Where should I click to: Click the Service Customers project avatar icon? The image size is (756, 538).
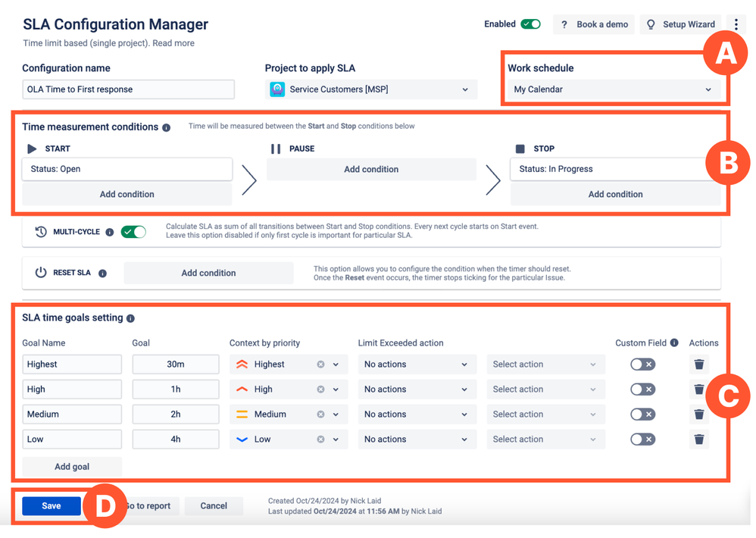(x=277, y=89)
